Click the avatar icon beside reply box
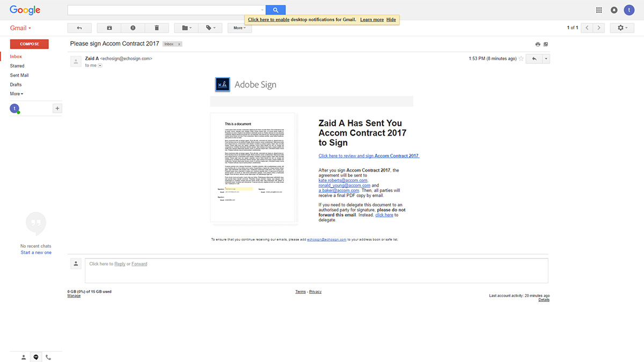This screenshot has width=644, height=362. (76, 263)
